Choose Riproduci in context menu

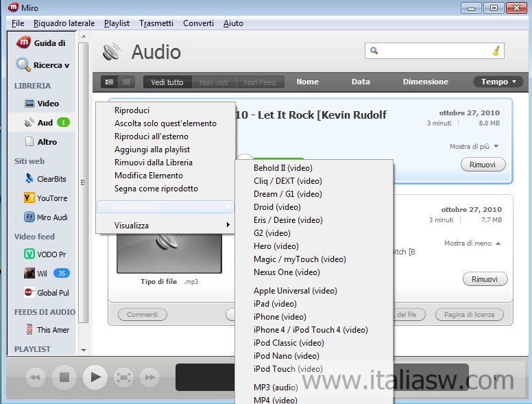166,110
